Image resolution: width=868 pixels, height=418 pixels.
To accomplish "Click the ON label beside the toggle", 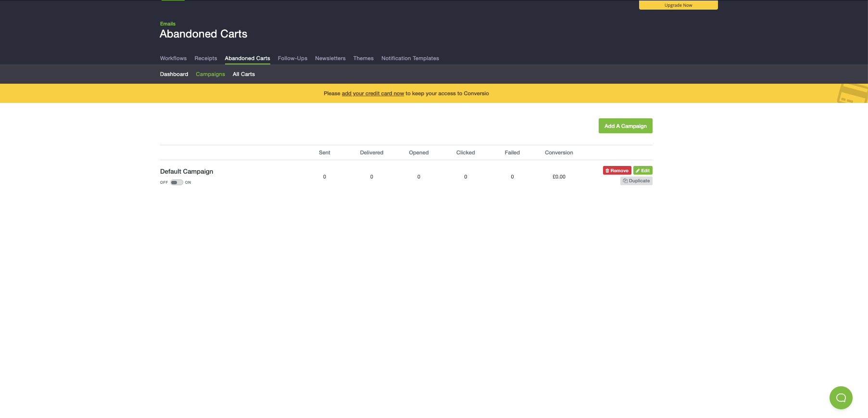I will click(x=188, y=182).
